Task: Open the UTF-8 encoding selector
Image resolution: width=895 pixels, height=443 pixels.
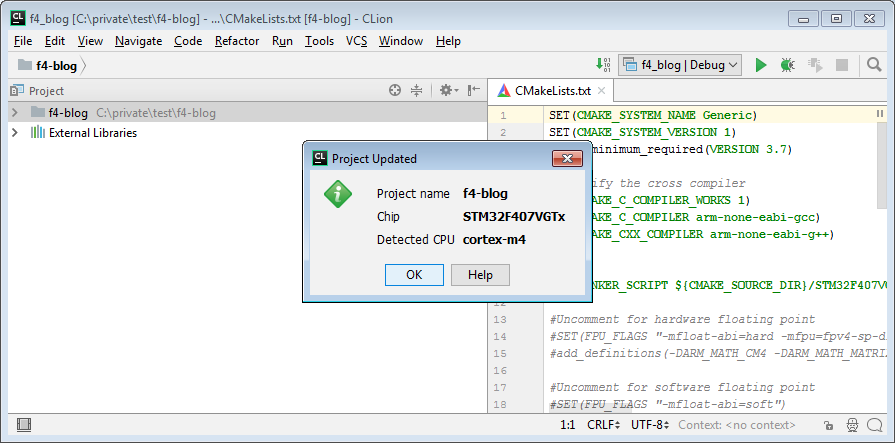Action: pos(650,425)
